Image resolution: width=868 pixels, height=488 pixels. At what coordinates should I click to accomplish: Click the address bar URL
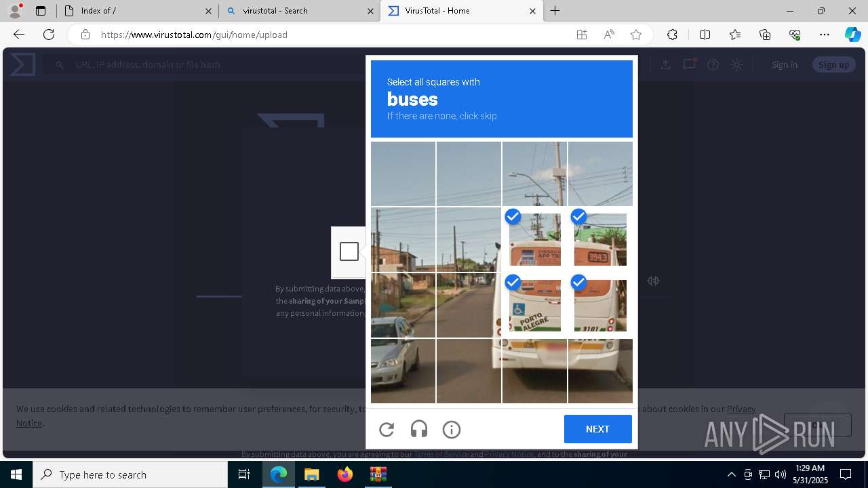pyautogui.click(x=194, y=35)
